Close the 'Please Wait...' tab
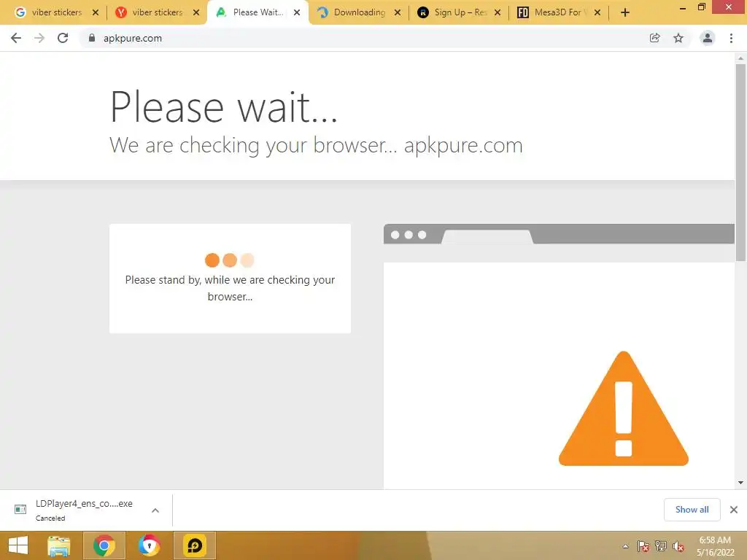This screenshot has height=560, width=747. tap(297, 12)
